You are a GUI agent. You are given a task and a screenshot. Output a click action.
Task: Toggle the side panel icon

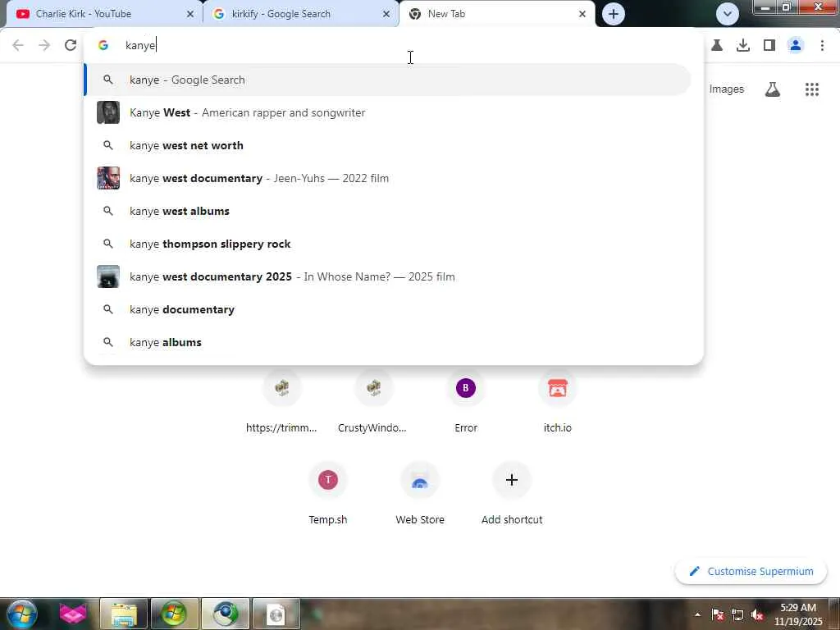point(769,45)
